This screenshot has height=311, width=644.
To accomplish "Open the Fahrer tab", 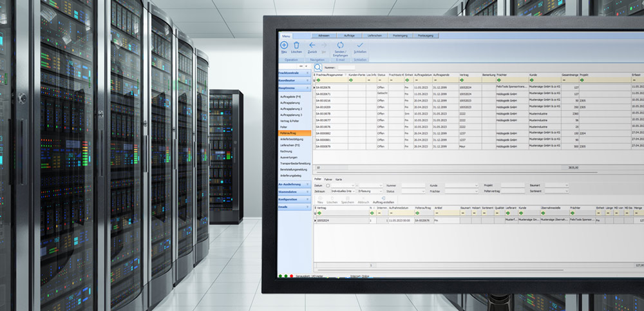I will [x=328, y=179].
